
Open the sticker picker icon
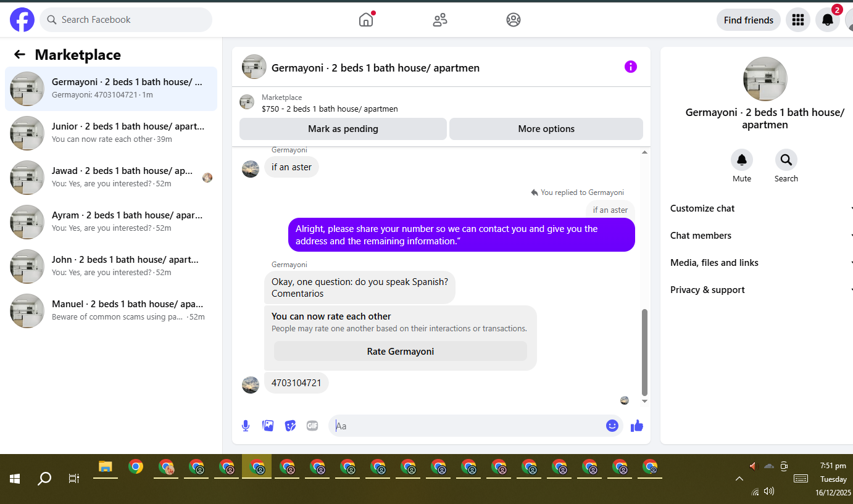290,426
